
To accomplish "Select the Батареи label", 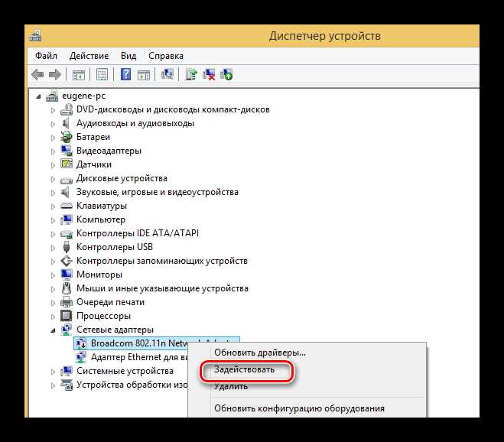I will (x=93, y=137).
